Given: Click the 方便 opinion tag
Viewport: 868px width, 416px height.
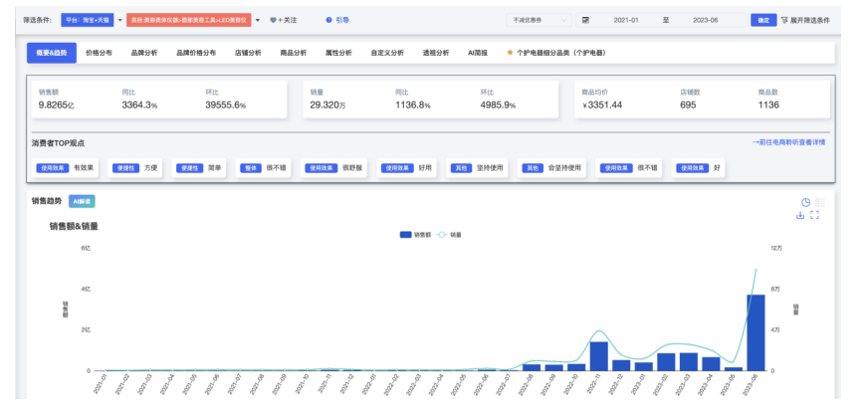Looking at the screenshot, I should point(135,168).
